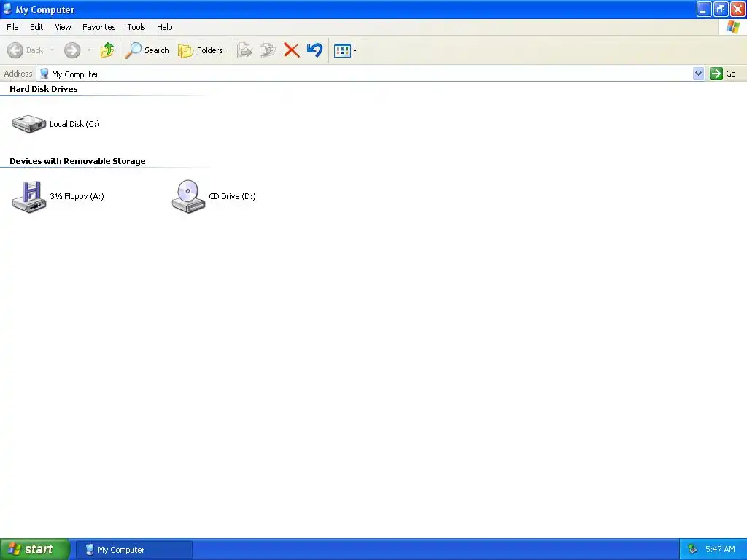Image resolution: width=747 pixels, height=560 pixels.
Task: Click the Move To toolbar icon
Action: click(244, 50)
